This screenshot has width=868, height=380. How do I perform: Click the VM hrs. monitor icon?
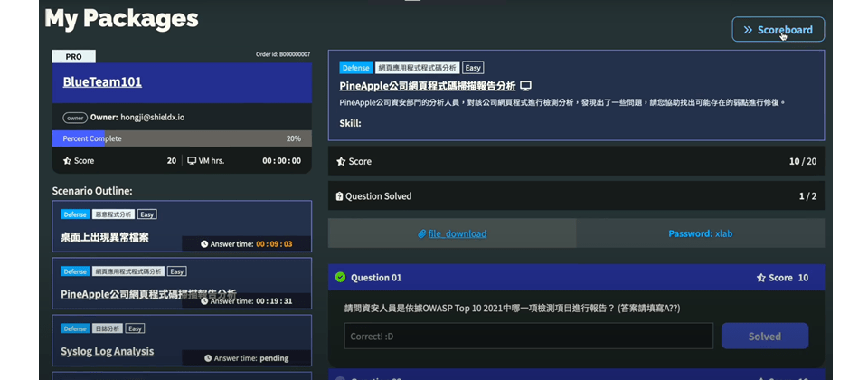point(192,160)
